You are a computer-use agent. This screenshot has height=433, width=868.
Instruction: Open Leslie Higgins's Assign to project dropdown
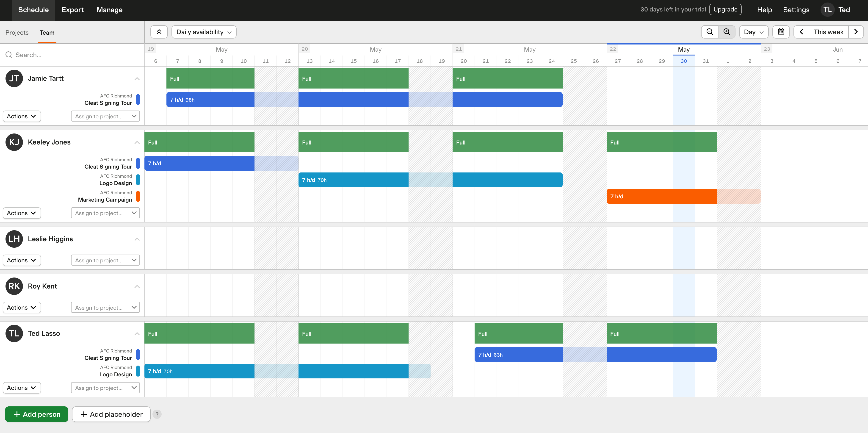[105, 260]
